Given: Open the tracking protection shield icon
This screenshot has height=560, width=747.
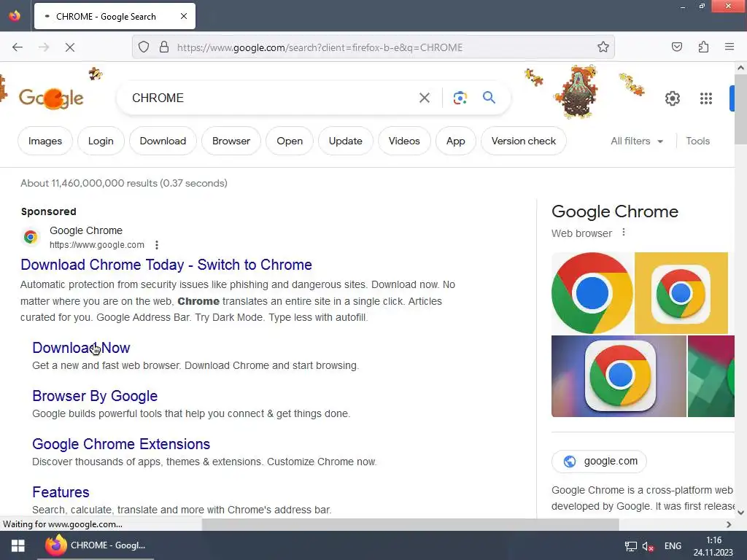Looking at the screenshot, I should [144, 47].
